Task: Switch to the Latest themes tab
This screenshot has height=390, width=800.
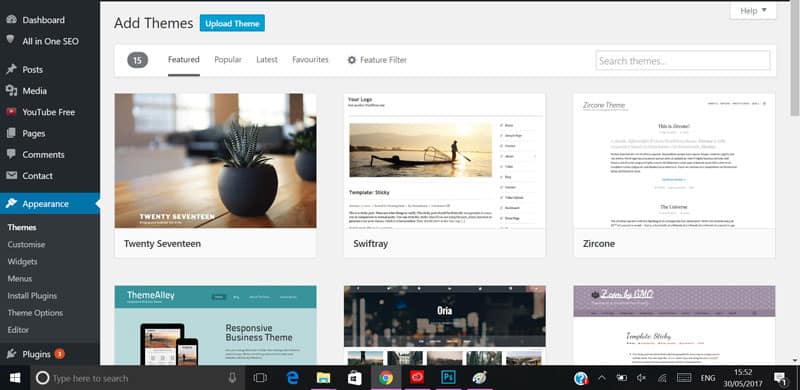Action: coord(267,60)
